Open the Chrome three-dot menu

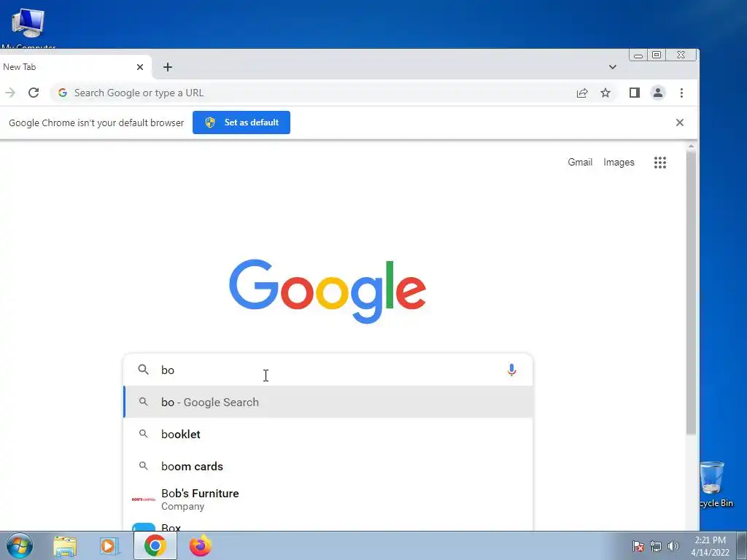[682, 93]
